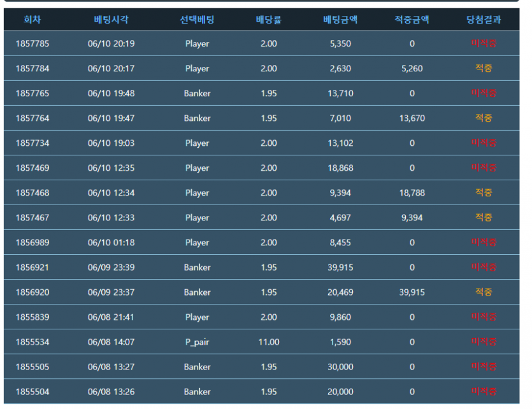This screenshot has width=532, height=409.
Task: Click bet amount 1,590
Action: pos(340,342)
